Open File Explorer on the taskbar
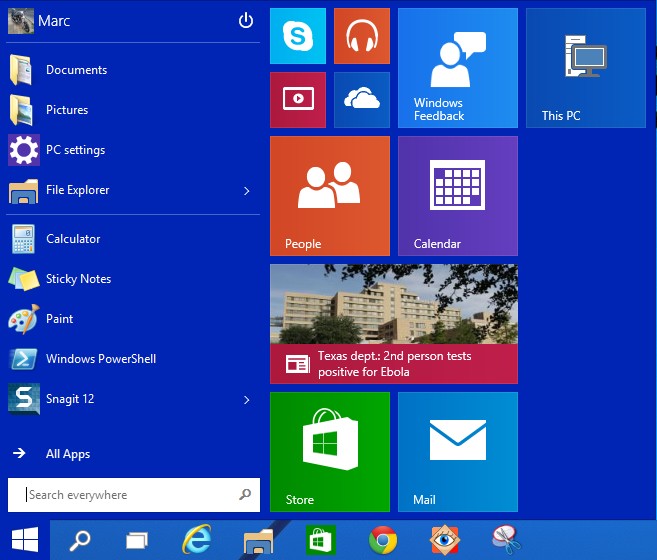 [259, 541]
